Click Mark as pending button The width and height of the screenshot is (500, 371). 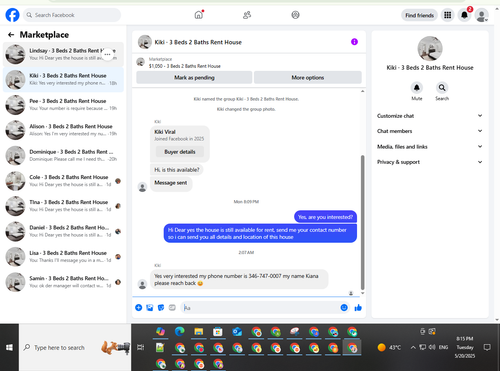click(194, 77)
